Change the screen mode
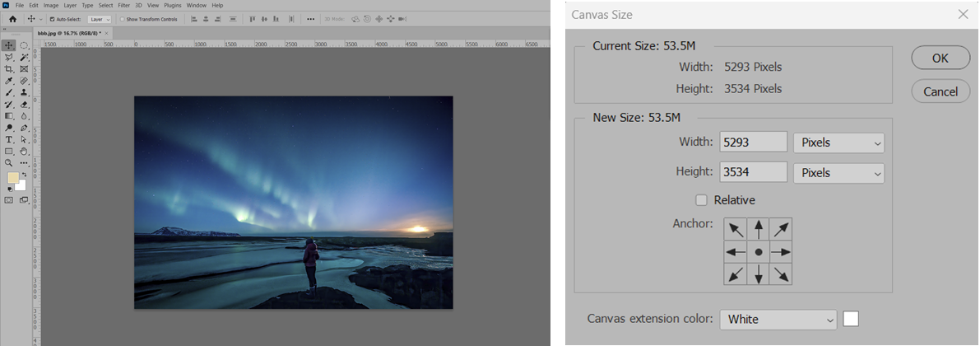The width and height of the screenshot is (980, 346). point(24,200)
